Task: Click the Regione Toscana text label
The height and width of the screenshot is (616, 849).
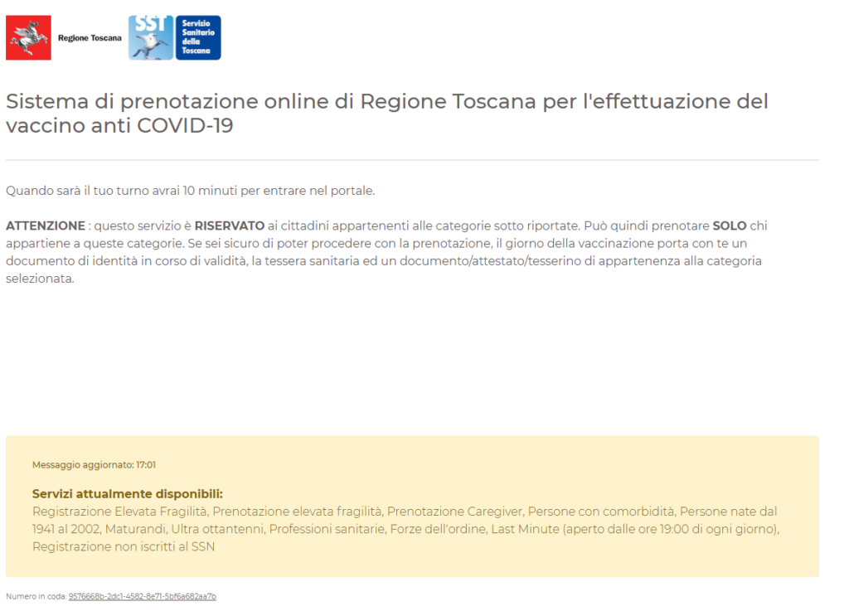Action: 89,36
